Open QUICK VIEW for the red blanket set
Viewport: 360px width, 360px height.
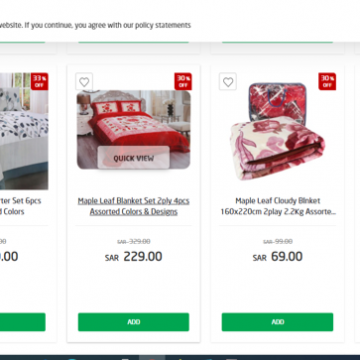tap(134, 158)
